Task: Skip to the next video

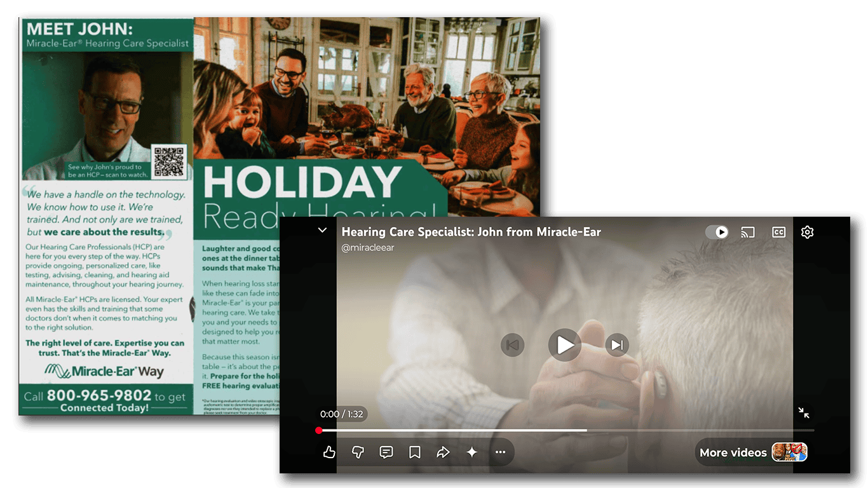Action: (x=617, y=345)
